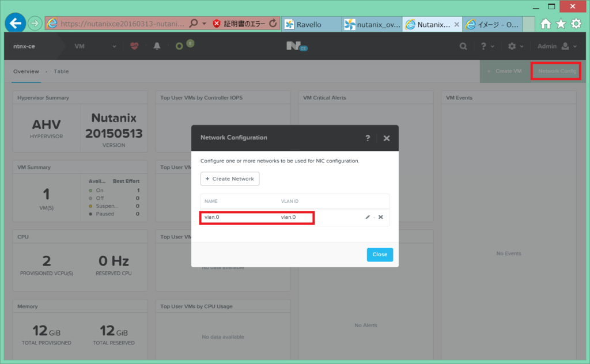Open browser tools gear icon
The height and width of the screenshot is (364, 590).
[576, 24]
